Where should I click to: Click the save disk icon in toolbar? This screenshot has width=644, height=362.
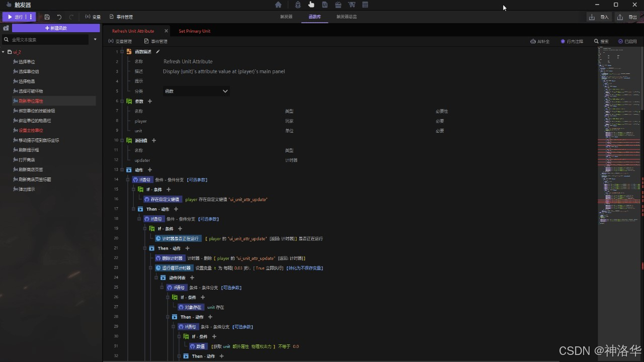click(x=47, y=17)
